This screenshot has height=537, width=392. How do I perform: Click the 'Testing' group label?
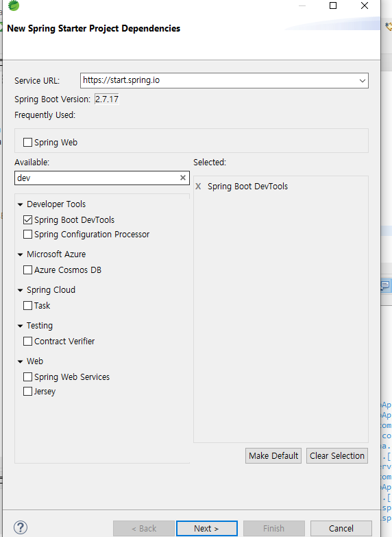click(x=40, y=325)
